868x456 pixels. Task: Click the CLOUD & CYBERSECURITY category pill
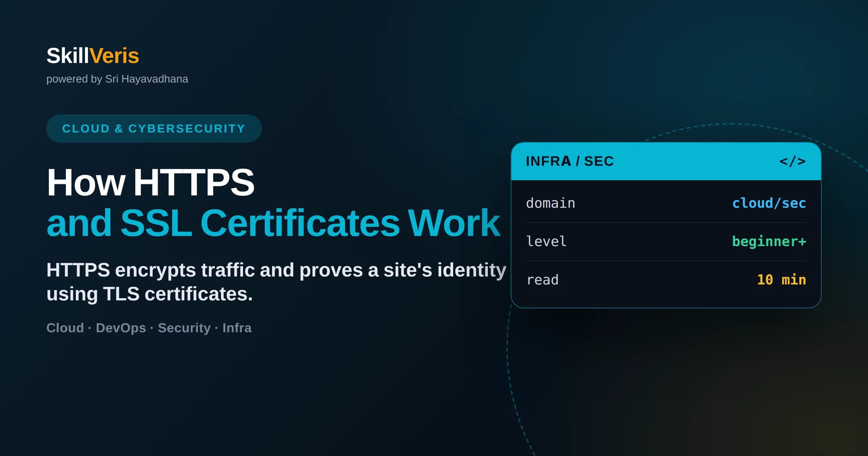coord(154,128)
